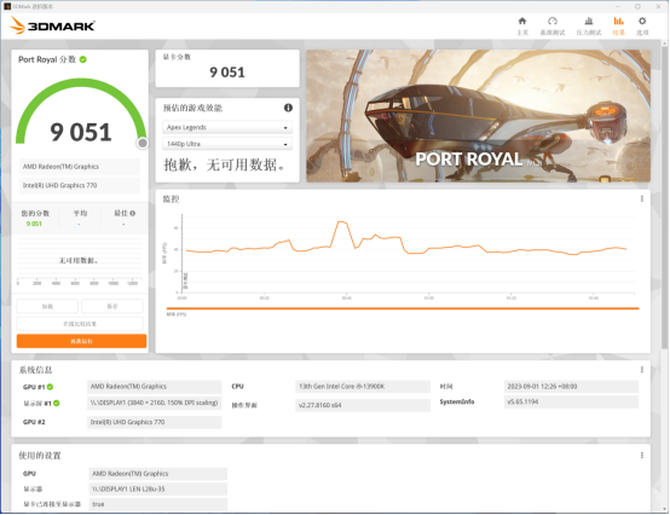The width and height of the screenshot is (670, 515).
Task: Click the GPU #1 AMD Radeon value field
Action: 154,387
